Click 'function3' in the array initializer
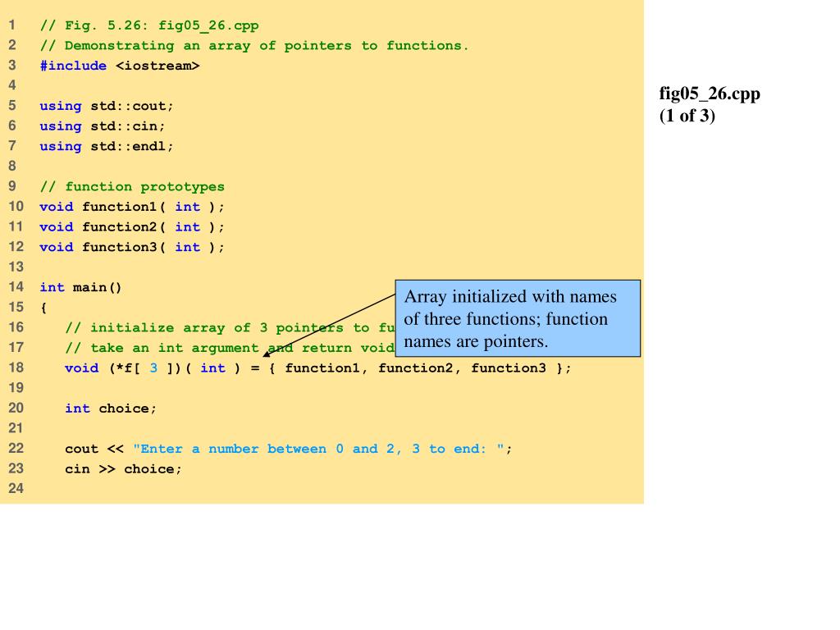 509,368
